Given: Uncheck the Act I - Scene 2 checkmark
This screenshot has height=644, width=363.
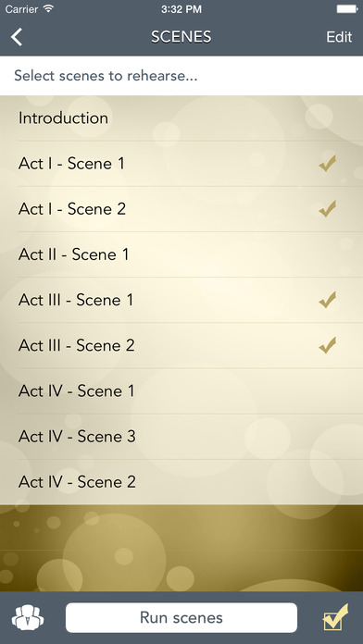Looking at the screenshot, I should click(x=328, y=208).
